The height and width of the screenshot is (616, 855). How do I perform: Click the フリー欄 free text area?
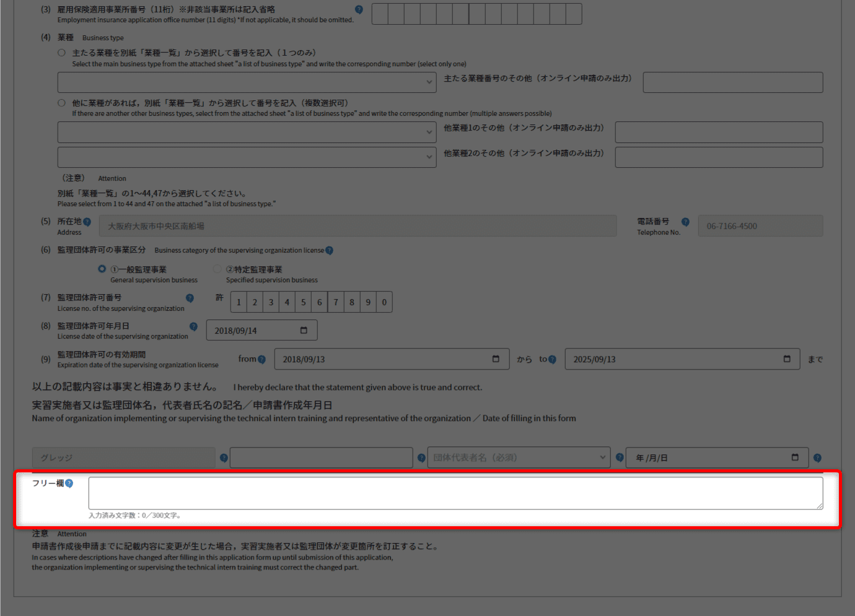[x=455, y=493]
